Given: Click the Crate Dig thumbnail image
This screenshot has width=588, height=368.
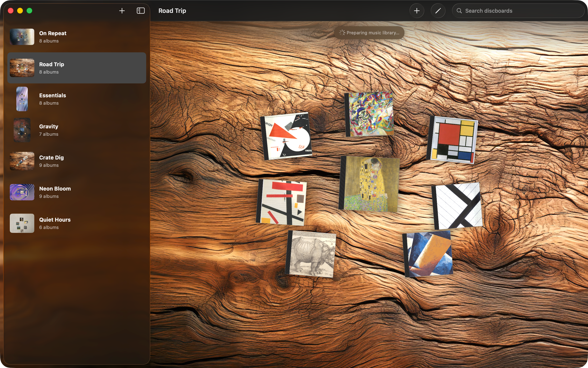Looking at the screenshot, I should (22, 161).
